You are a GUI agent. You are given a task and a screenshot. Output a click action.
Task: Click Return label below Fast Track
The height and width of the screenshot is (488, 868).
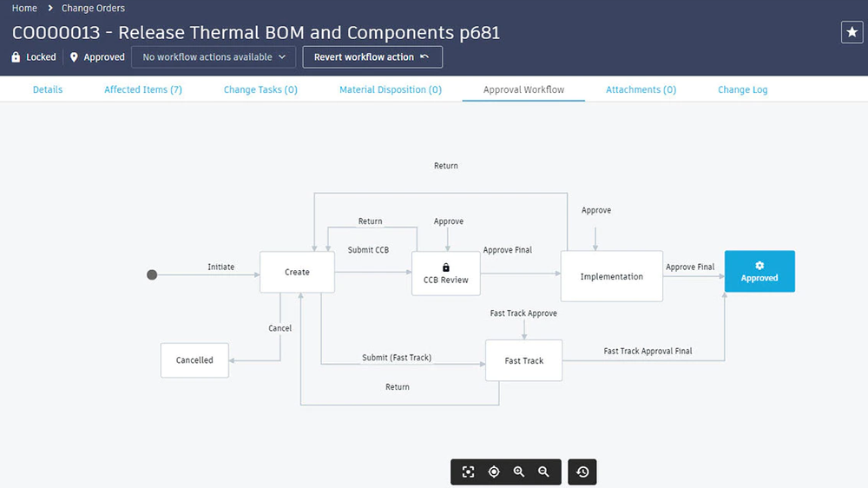point(398,386)
